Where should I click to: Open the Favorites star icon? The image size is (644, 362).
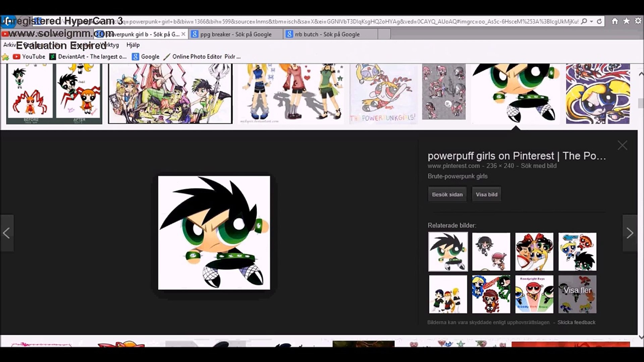626,21
